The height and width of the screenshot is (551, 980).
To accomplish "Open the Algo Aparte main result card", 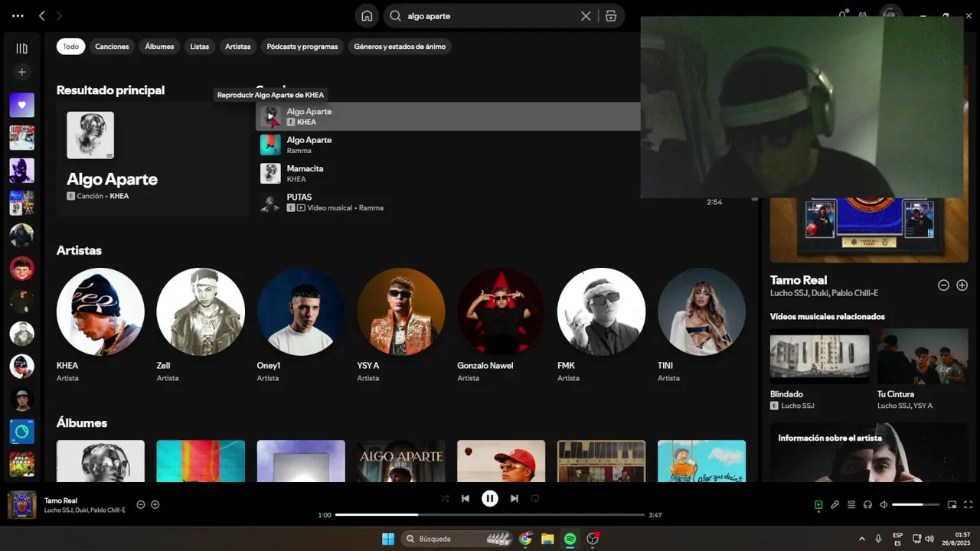I will (152, 159).
